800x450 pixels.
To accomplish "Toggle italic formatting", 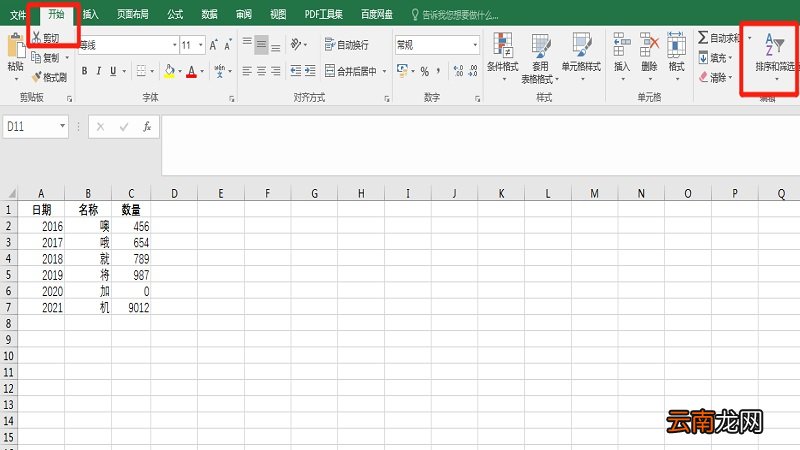I will click(98, 71).
